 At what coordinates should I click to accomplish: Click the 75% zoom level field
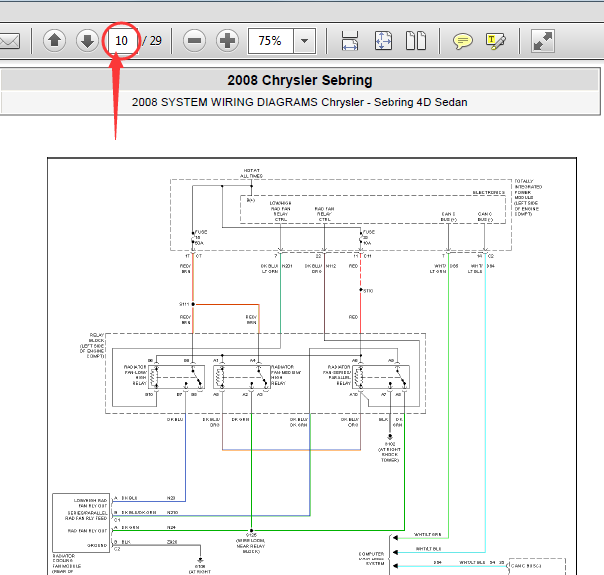click(271, 40)
